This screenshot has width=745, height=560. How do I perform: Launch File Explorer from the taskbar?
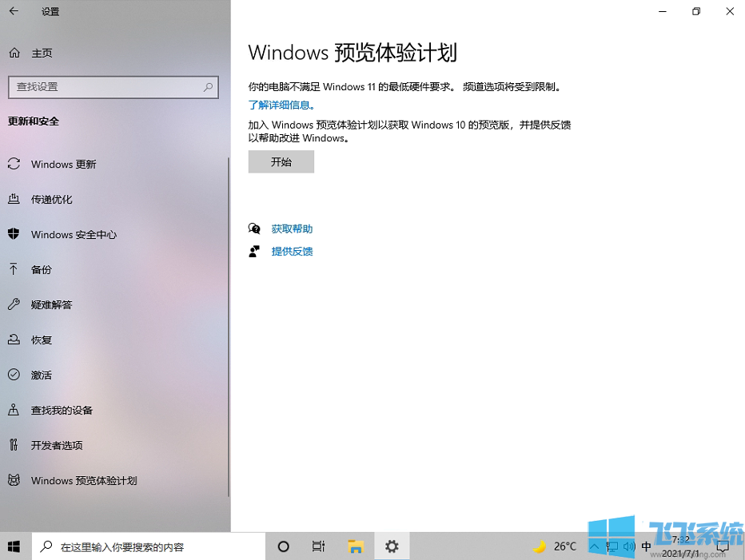[355, 546]
